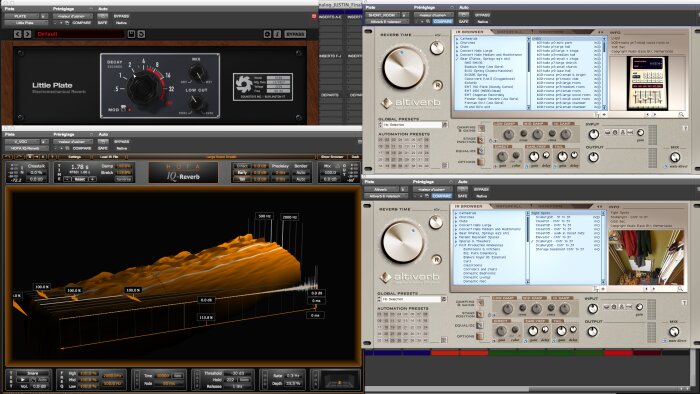Click magnifier below the hardware unit picture
This screenshot has width=700, height=394.
681,115
